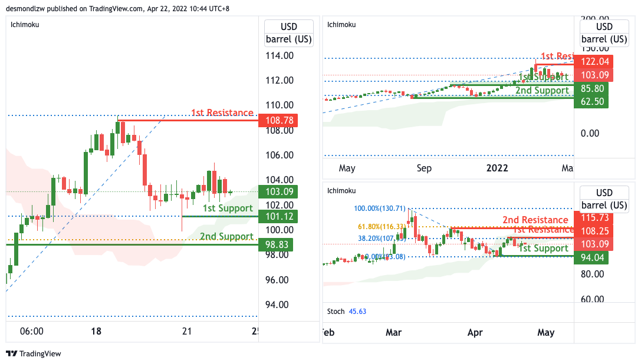
Task: Click the 98.83 second support price label
Action: point(278,244)
